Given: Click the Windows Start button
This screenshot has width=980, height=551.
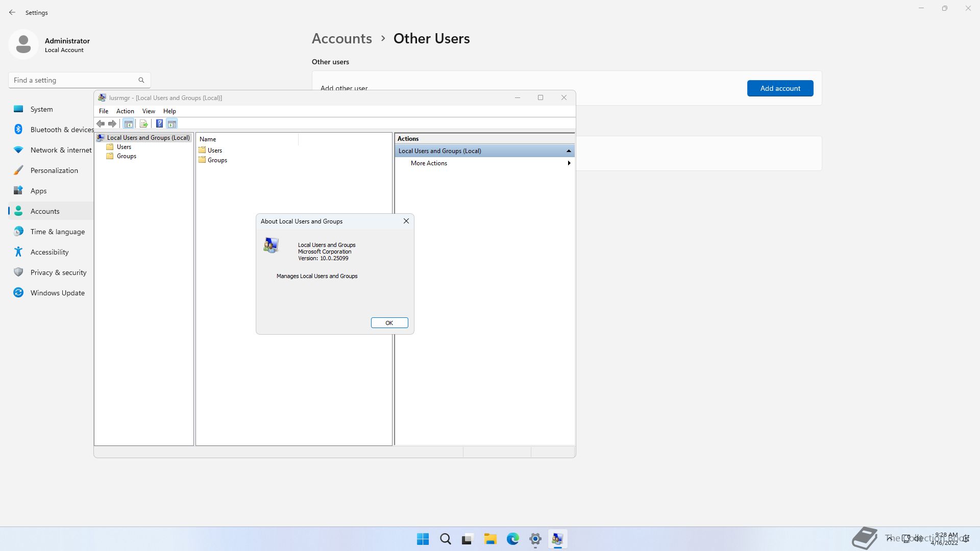Looking at the screenshot, I should (423, 539).
